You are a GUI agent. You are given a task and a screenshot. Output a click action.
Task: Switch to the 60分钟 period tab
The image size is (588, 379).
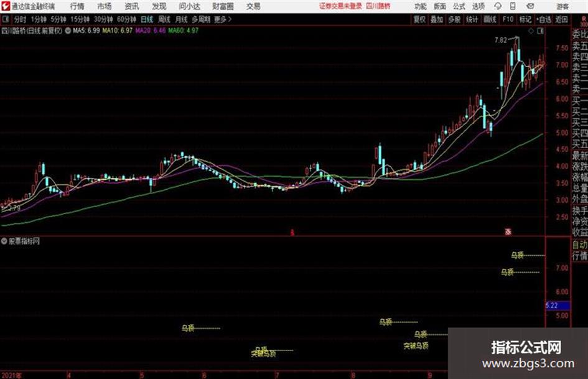click(127, 19)
